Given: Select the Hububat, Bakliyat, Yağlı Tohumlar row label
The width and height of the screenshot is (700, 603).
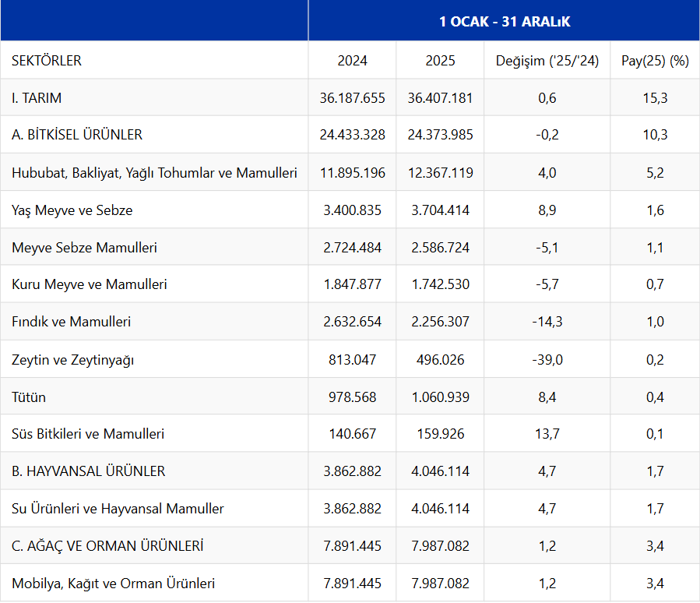Looking at the screenshot, I should click(x=154, y=173).
